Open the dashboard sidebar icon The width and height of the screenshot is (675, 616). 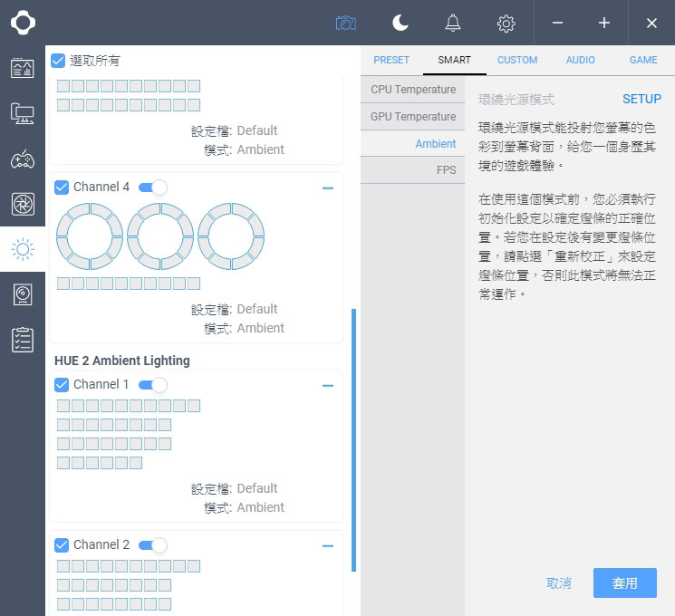pos(23,68)
